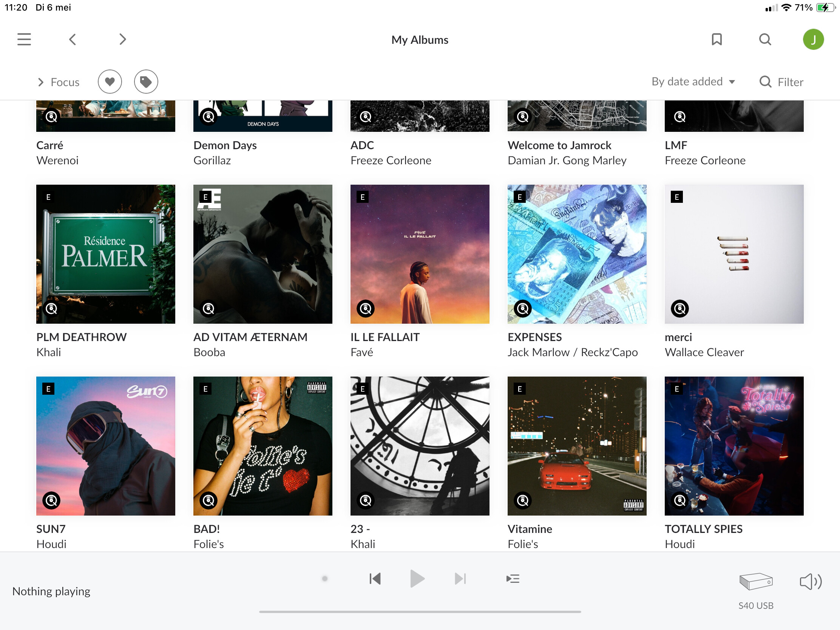Skip to the previous track
Image resolution: width=840 pixels, height=630 pixels.
(x=375, y=579)
